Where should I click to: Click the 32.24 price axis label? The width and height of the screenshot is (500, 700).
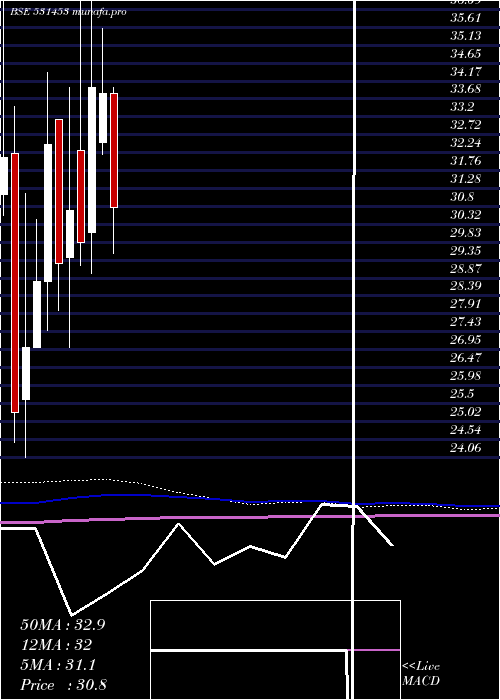(466, 143)
